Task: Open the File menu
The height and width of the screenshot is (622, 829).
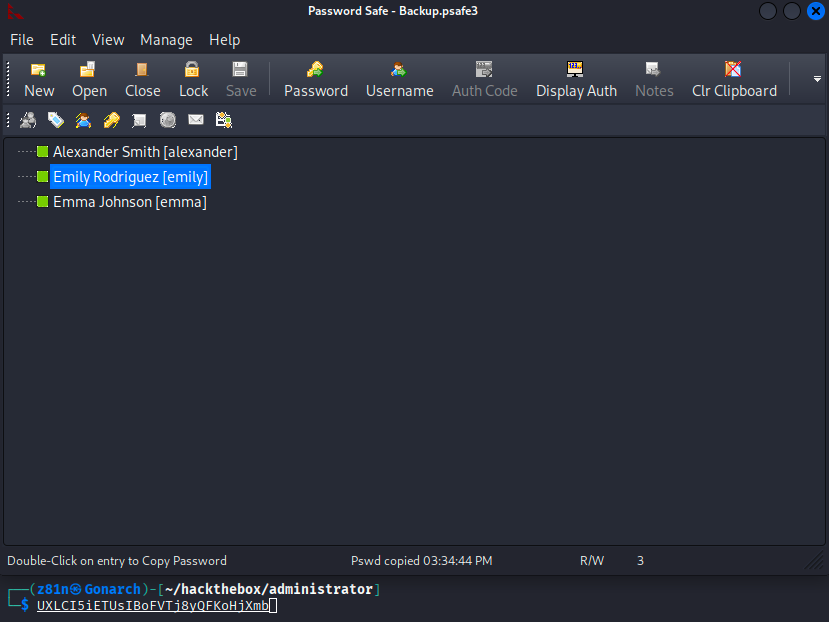Action: 22,40
